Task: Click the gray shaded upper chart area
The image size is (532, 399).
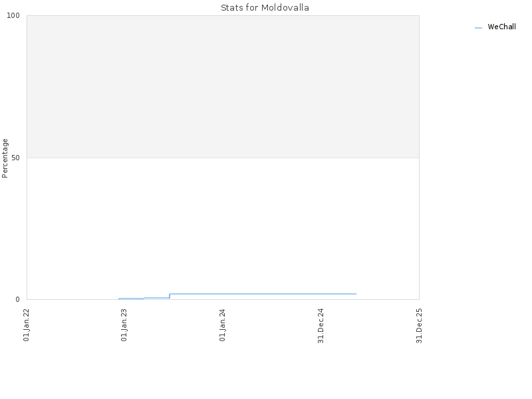Action: [223, 86]
